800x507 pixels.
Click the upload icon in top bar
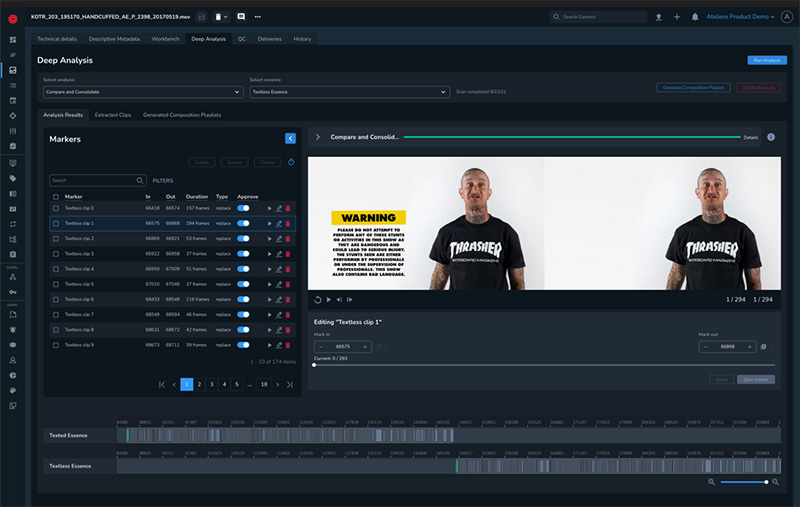(x=658, y=17)
